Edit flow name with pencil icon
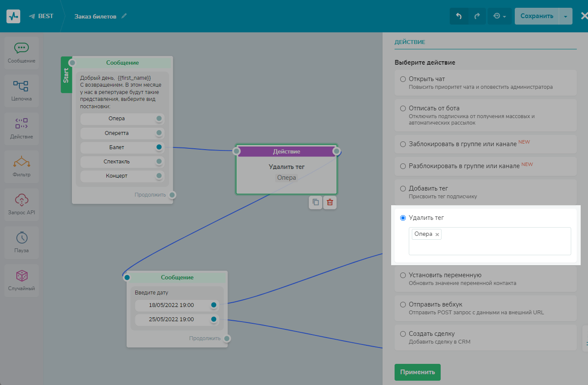The width and height of the screenshot is (588, 385). coord(124,16)
